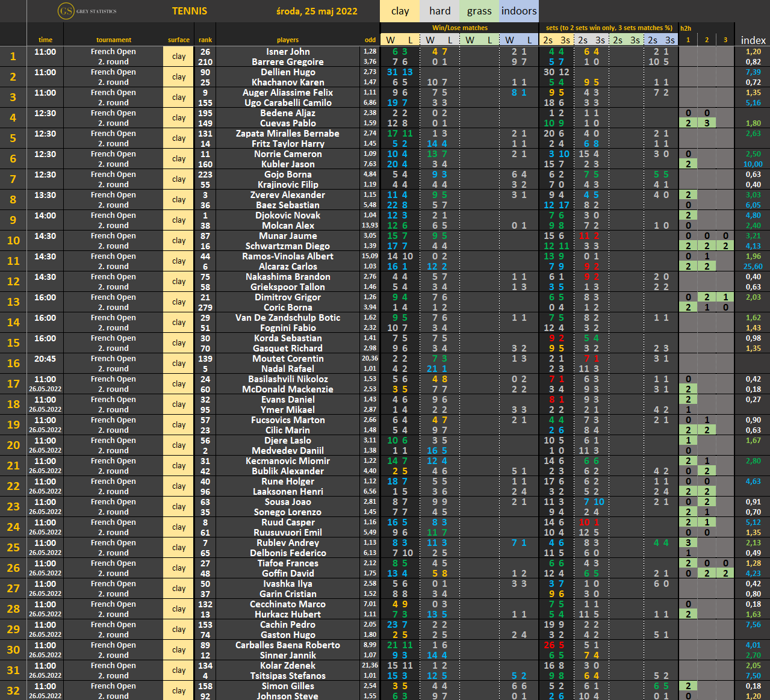
Task: Click player Tiafoe Frances
Action: (x=288, y=563)
